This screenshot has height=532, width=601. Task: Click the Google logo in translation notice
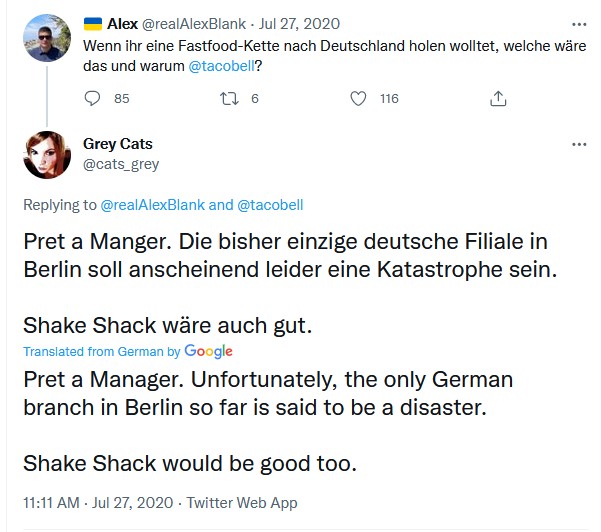click(208, 351)
